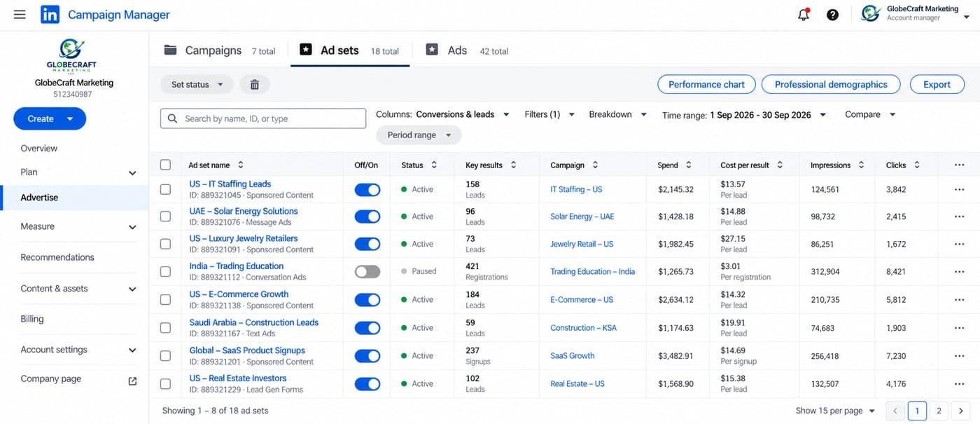This screenshot has height=424, width=980.
Task: Toggle Global – SaaS Product Signups off
Action: click(367, 355)
